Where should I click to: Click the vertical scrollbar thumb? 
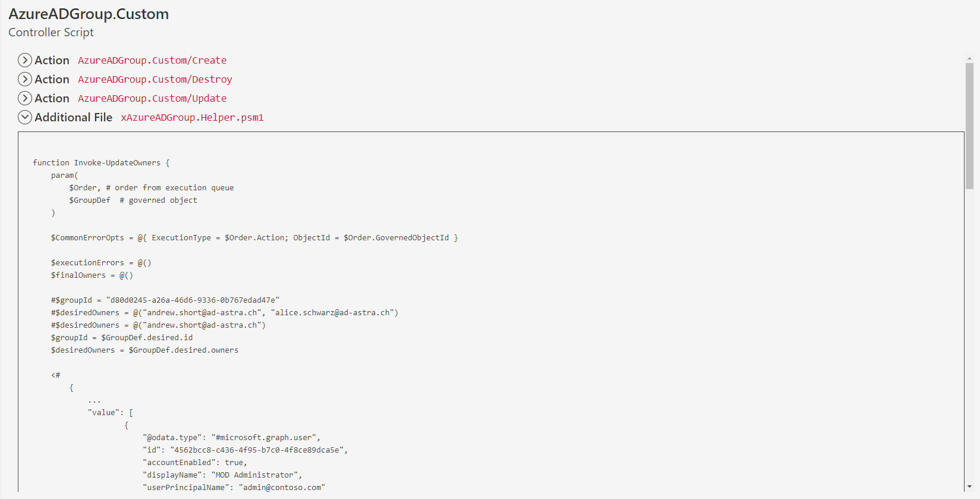pyautogui.click(x=969, y=126)
